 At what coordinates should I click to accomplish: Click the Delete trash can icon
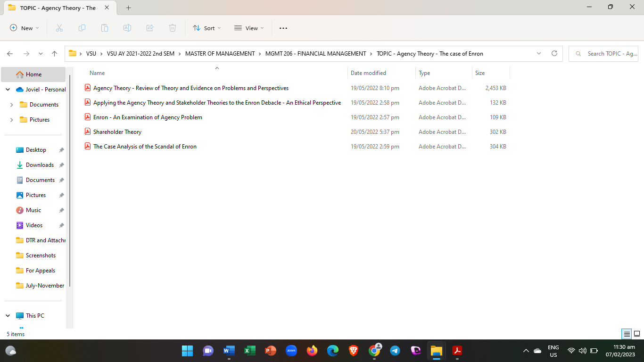tap(173, 28)
